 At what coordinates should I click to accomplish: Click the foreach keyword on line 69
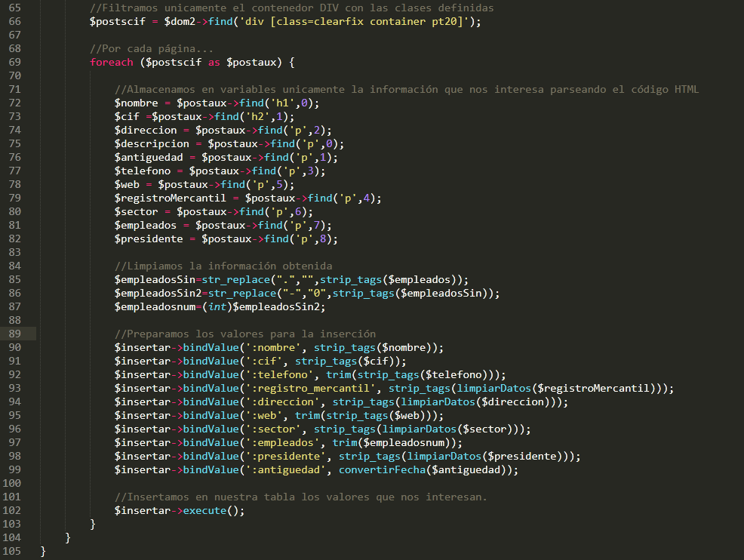coord(112,62)
